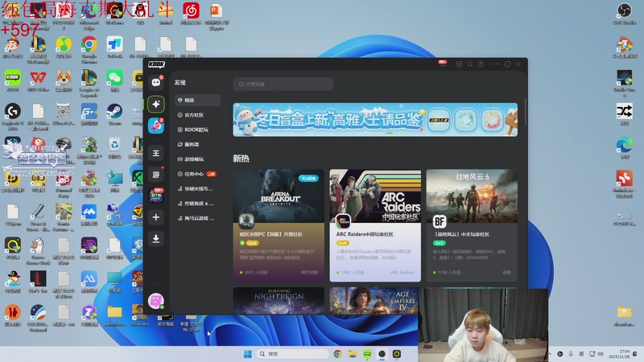This screenshot has height=362, width=644.
Task: Open the Steam desktop shortcut
Action: (114, 115)
